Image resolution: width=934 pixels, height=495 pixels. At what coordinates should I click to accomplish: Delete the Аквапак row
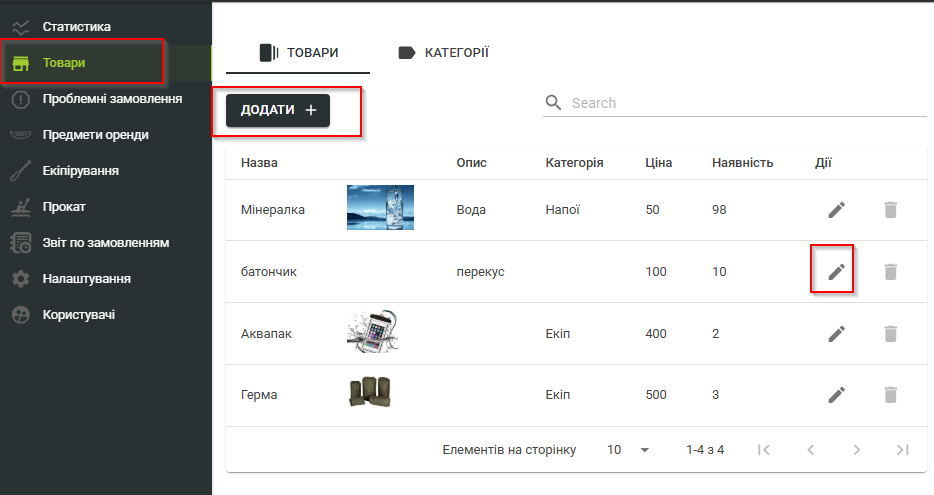[x=890, y=334]
